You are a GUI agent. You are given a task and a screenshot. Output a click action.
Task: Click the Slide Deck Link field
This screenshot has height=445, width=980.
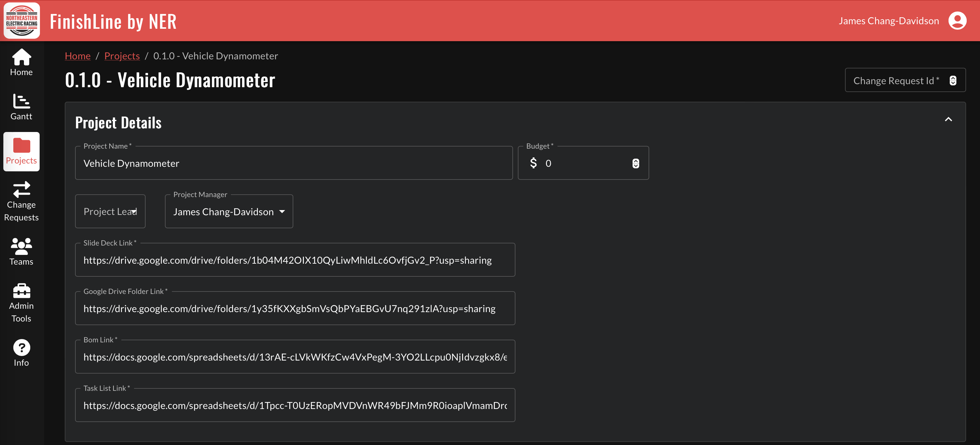click(x=295, y=260)
